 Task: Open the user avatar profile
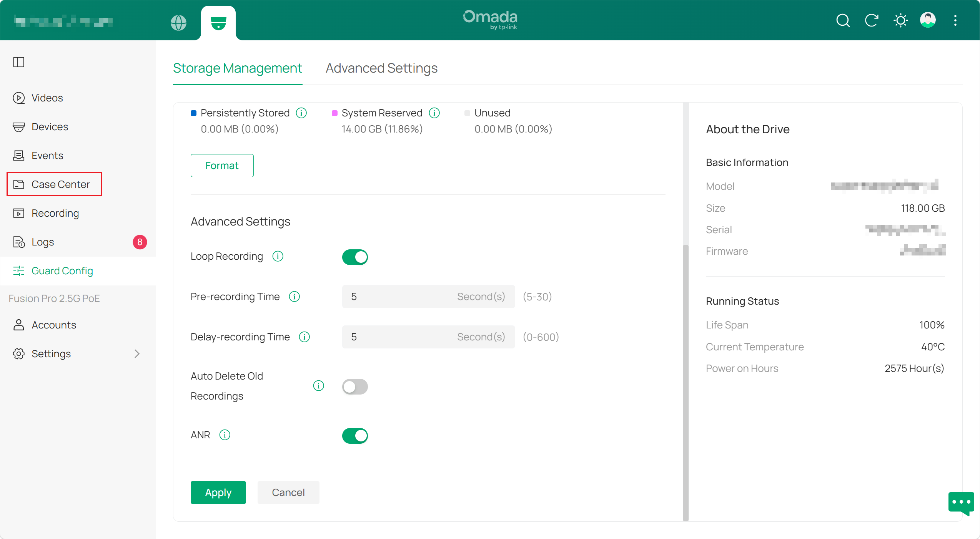click(x=928, y=20)
